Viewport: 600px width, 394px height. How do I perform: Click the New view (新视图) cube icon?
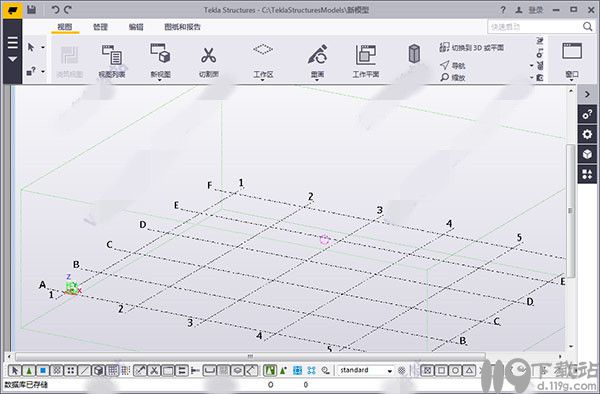pyautogui.click(x=160, y=53)
